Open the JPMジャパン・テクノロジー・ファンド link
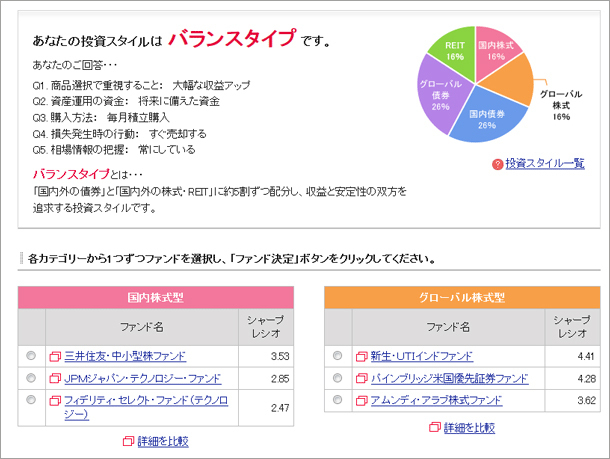The width and height of the screenshot is (610, 459). 143,378
